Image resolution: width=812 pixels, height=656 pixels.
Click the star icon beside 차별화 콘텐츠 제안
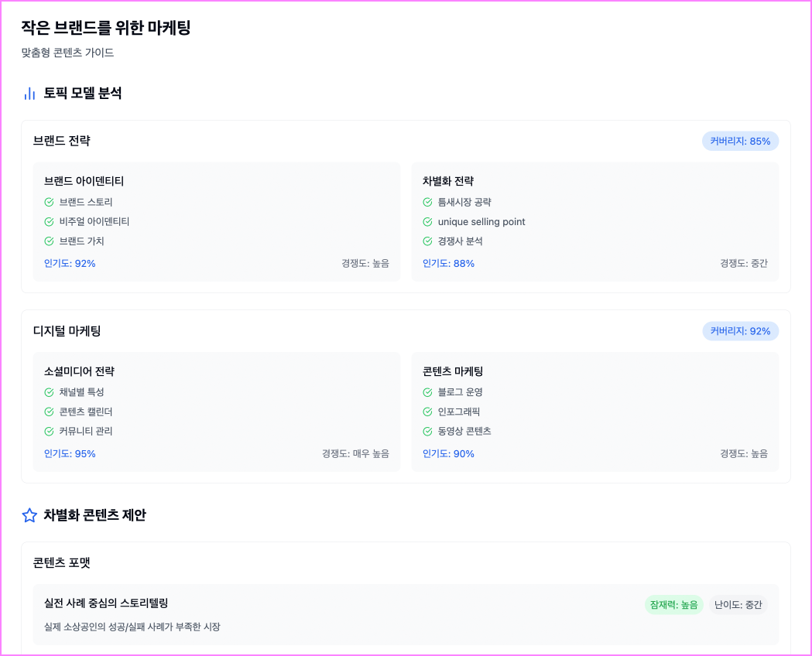(29, 515)
